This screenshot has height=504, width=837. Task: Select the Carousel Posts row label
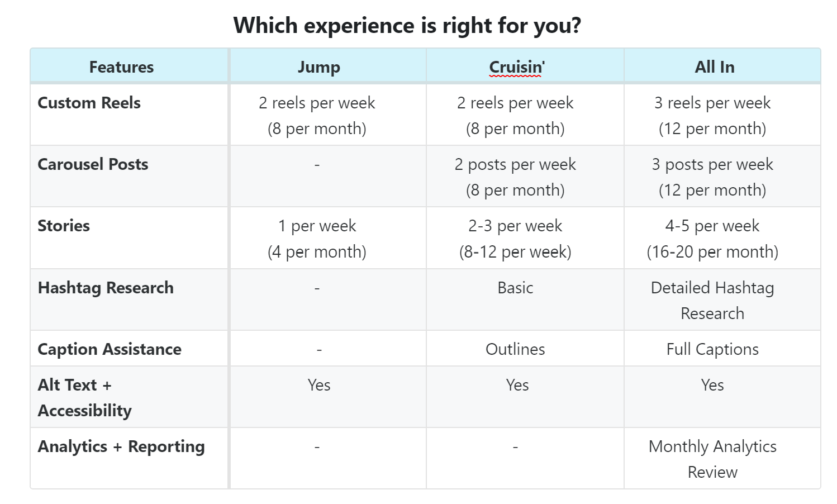click(93, 164)
